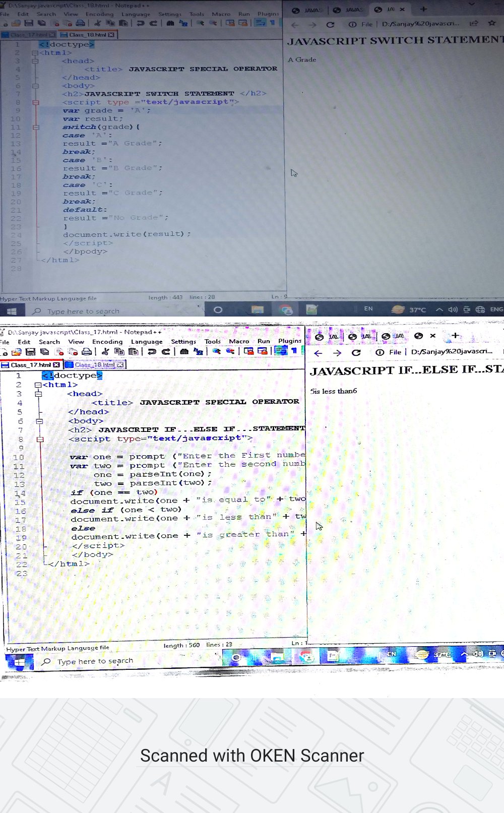Collapse the head fold marker in Class_18.html editor
Screen dimensions: 504x813
(35, 61)
